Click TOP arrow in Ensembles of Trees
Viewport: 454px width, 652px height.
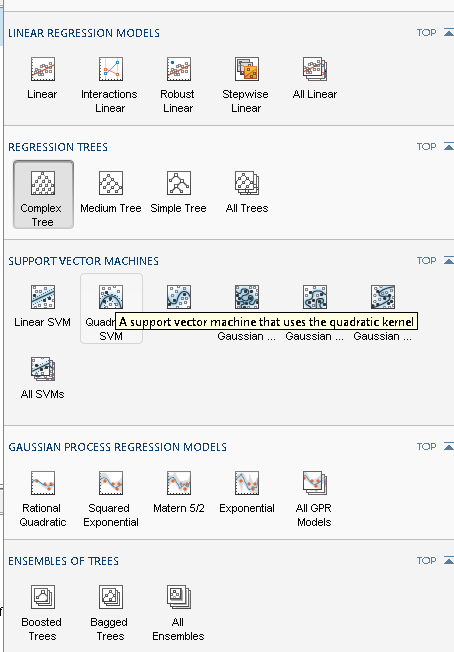(449, 561)
